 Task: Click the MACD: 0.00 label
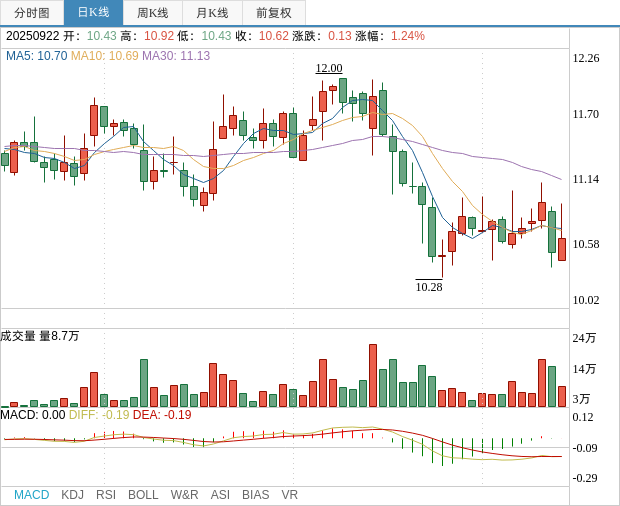pyautogui.click(x=33, y=415)
